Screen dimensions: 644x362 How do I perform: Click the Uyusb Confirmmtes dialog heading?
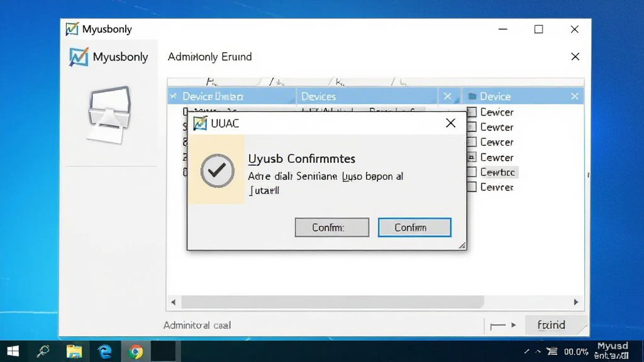[x=302, y=158]
